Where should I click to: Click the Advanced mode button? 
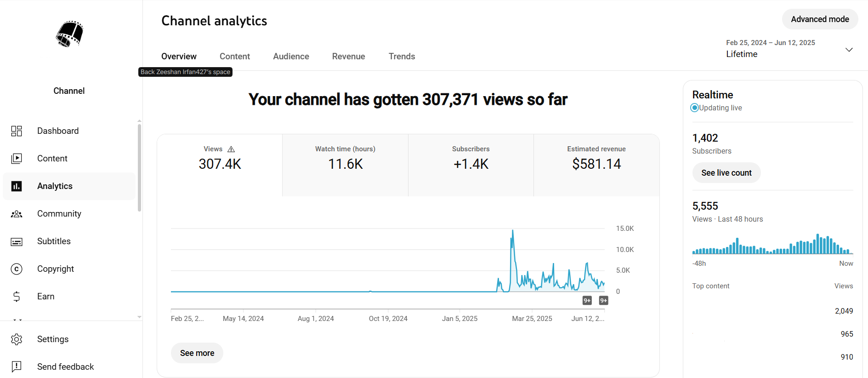[819, 19]
